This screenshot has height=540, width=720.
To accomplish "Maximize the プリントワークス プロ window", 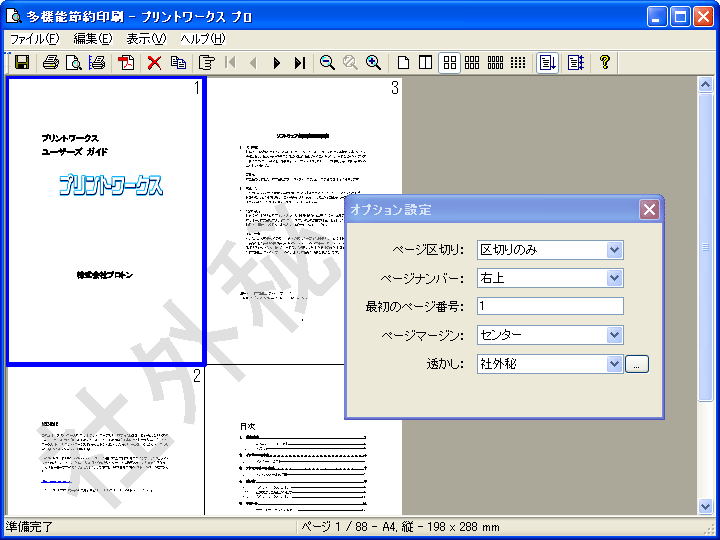I will [x=680, y=17].
